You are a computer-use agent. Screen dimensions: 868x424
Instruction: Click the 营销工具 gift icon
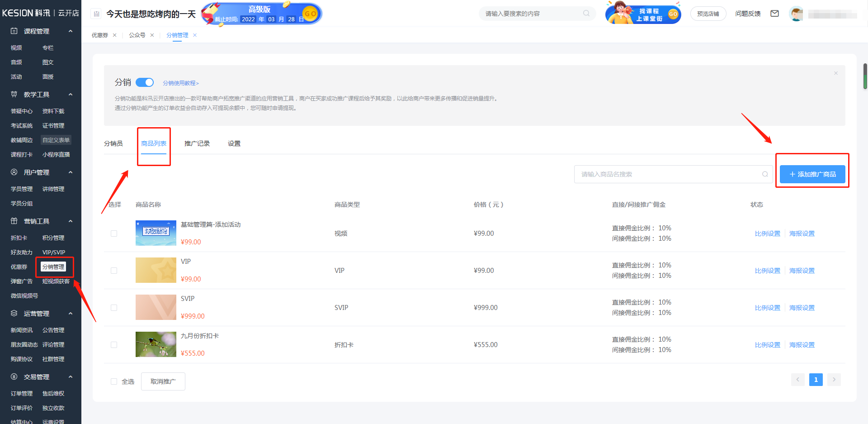pyautogui.click(x=14, y=221)
